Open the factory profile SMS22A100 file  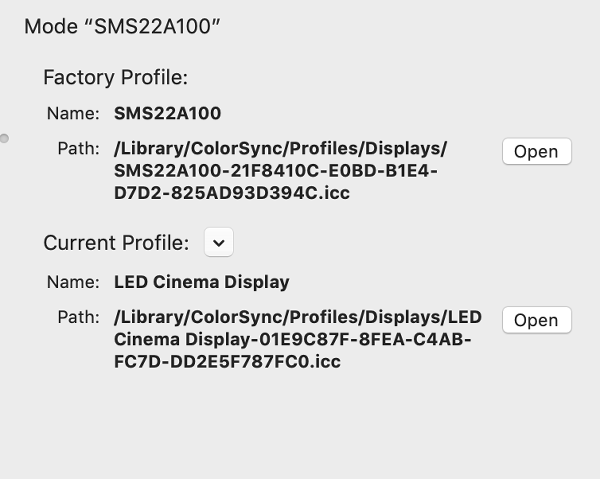[536, 152]
